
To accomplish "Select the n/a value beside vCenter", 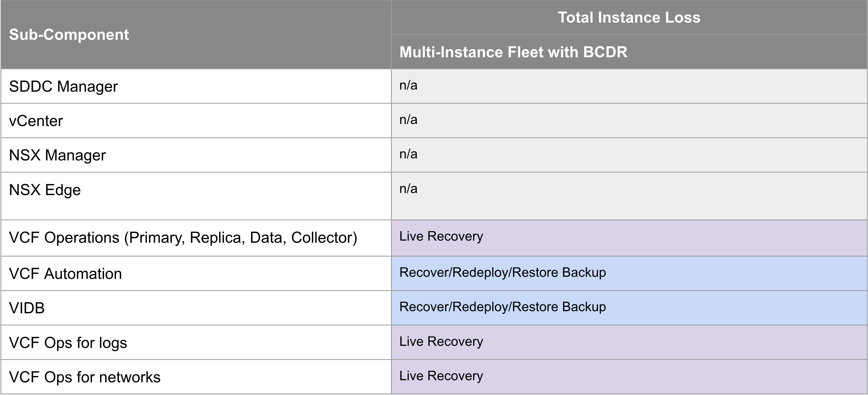I will point(408,120).
